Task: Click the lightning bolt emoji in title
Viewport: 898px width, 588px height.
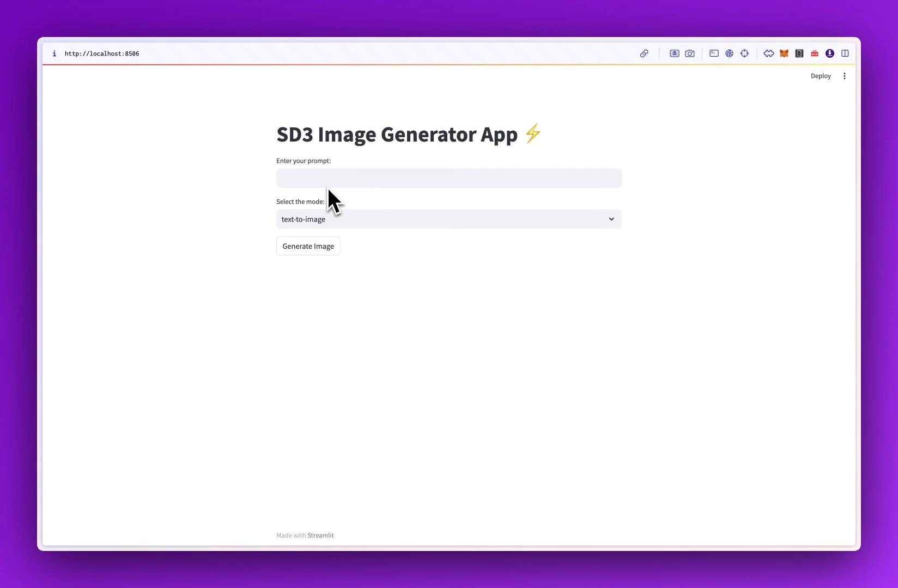Action: pos(533,133)
